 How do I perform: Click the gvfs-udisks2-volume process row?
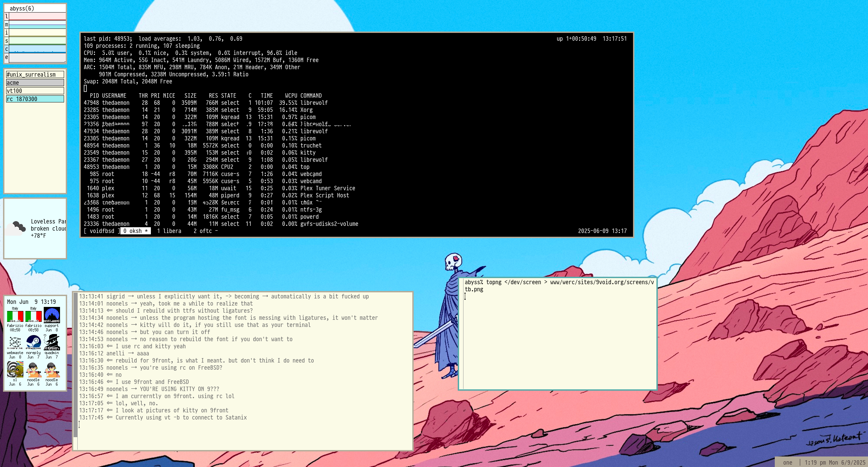pos(221,224)
